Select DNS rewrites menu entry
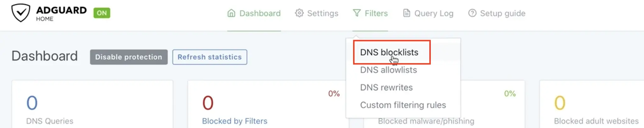 386,88
